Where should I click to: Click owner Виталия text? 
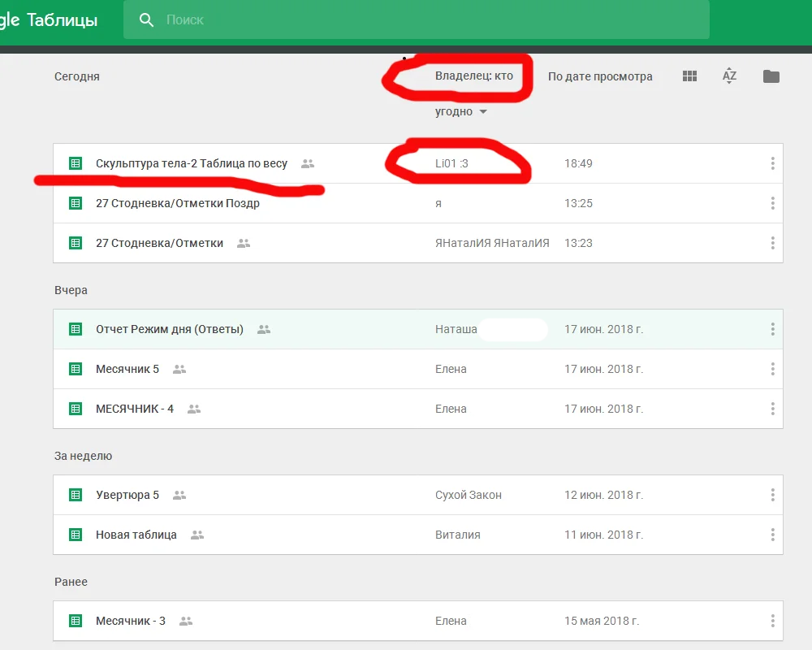[458, 535]
